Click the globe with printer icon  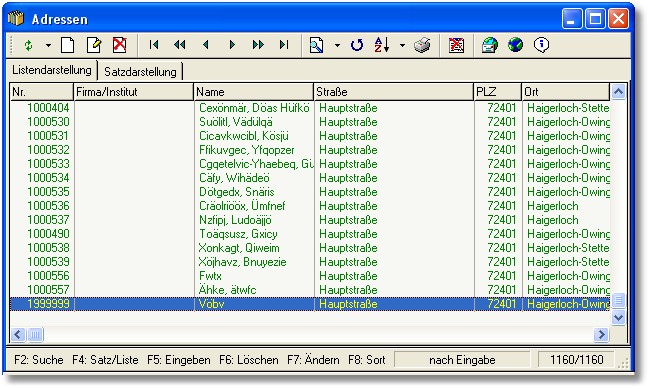tap(490, 45)
